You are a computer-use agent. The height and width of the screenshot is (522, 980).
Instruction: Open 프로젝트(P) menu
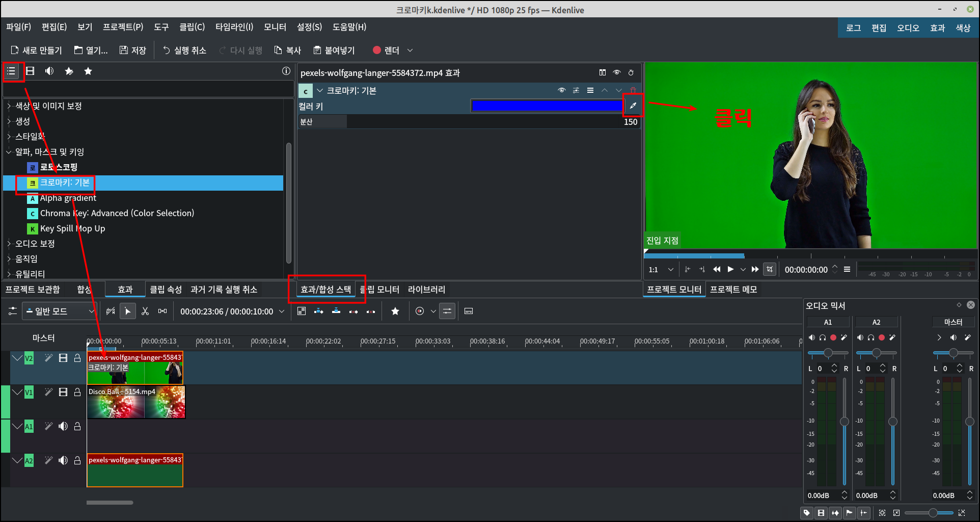point(123,27)
